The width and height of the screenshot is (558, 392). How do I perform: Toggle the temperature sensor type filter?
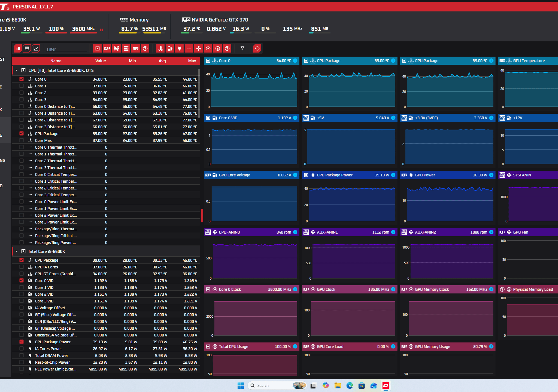[160, 48]
